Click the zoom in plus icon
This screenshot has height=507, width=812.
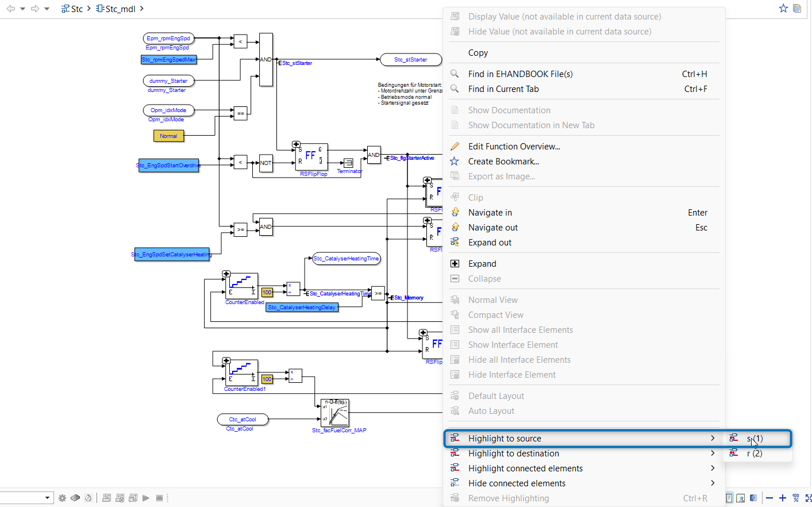[782, 498]
